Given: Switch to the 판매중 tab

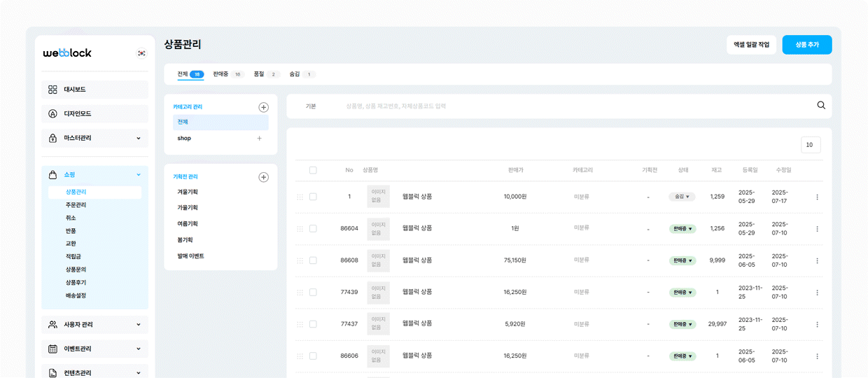Looking at the screenshot, I should [x=227, y=74].
